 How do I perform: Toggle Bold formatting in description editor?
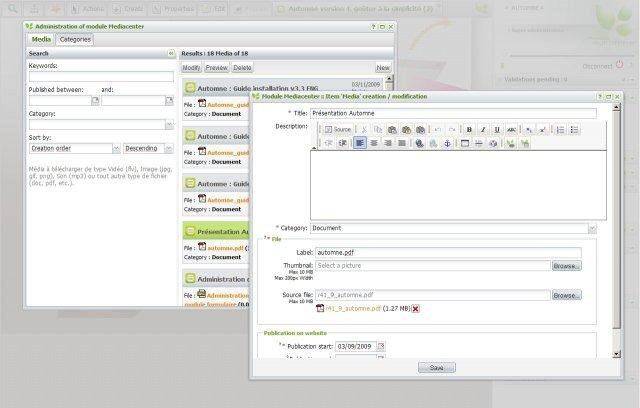pyautogui.click(x=469, y=130)
